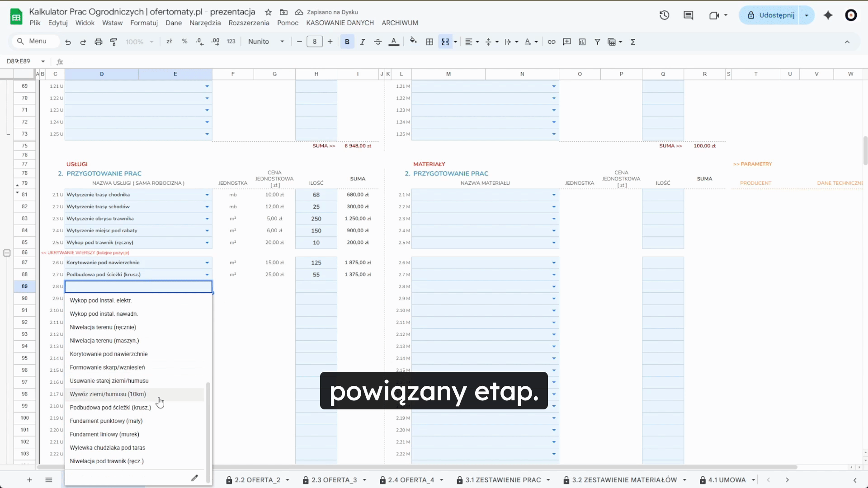868x488 pixels.
Task: Toggle strikethrough formatting button
Action: point(378,42)
